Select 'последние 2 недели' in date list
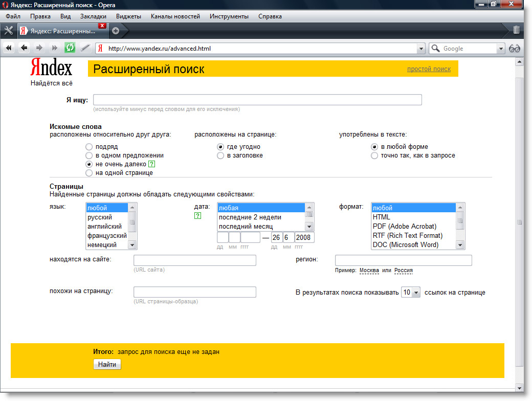 pyautogui.click(x=261, y=217)
